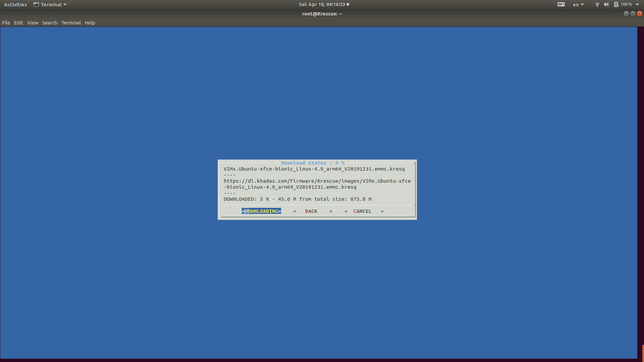This screenshot has height=362, width=644.
Task: Click the Terminal app icon in top bar
Action: (x=36, y=4)
